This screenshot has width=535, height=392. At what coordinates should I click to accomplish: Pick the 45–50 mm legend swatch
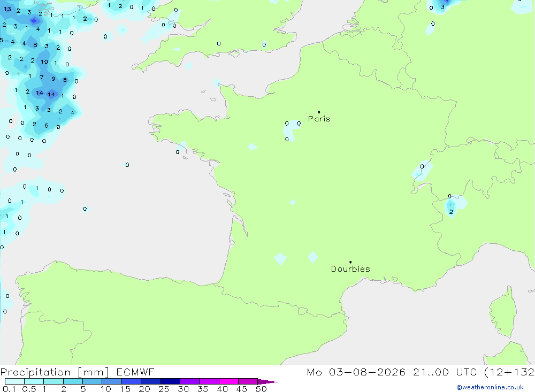[x=248, y=381]
